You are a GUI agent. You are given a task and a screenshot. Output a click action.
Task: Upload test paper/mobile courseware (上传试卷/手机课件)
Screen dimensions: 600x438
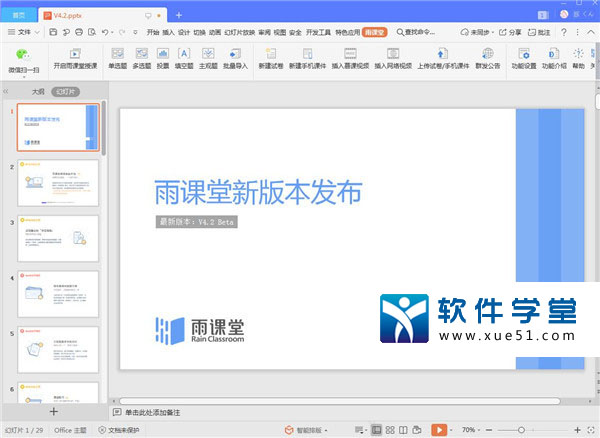(443, 59)
